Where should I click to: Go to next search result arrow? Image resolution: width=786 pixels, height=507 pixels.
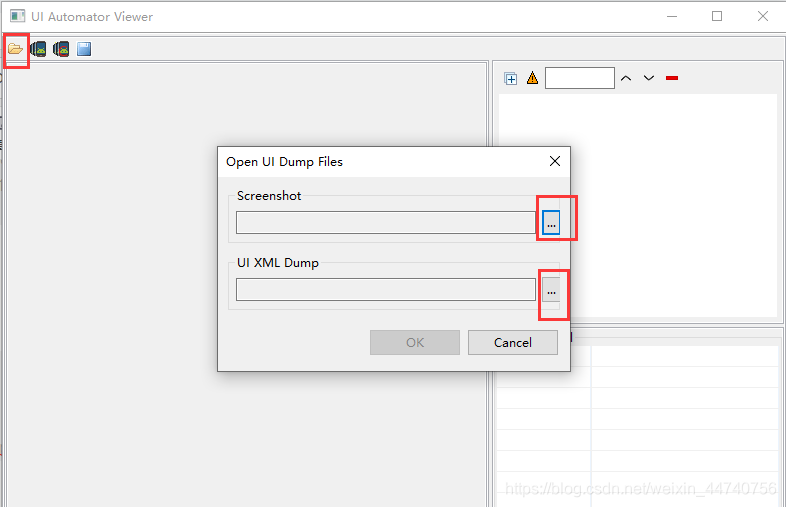(649, 78)
